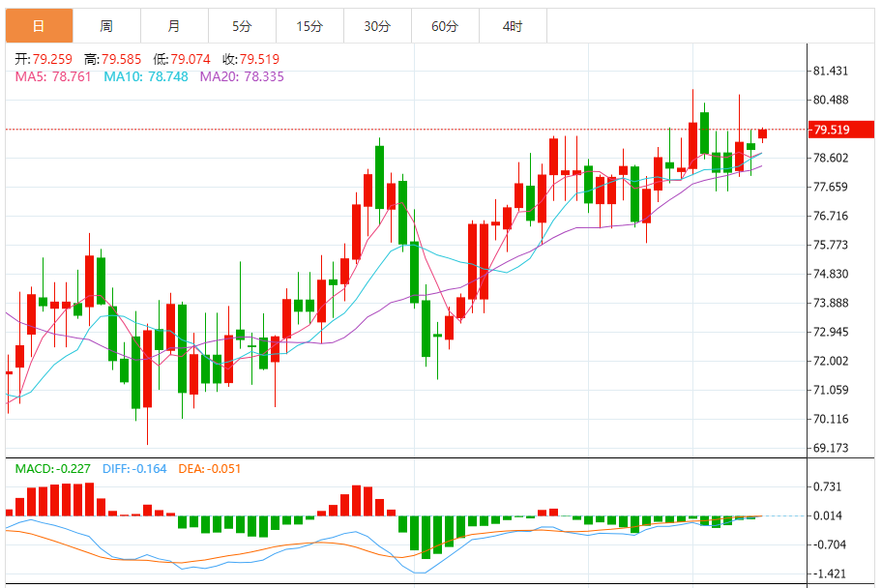This screenshot has height=588, width=882.
Task: Click the MA20: 78.335 indicator label
Action: click(242, 76)
